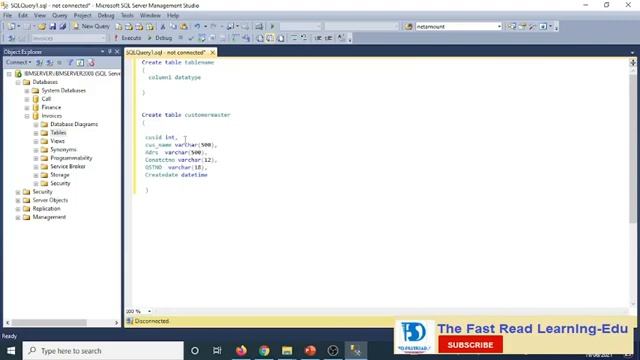
Task: Click the Database Engine Query icon
Action: 119,27
